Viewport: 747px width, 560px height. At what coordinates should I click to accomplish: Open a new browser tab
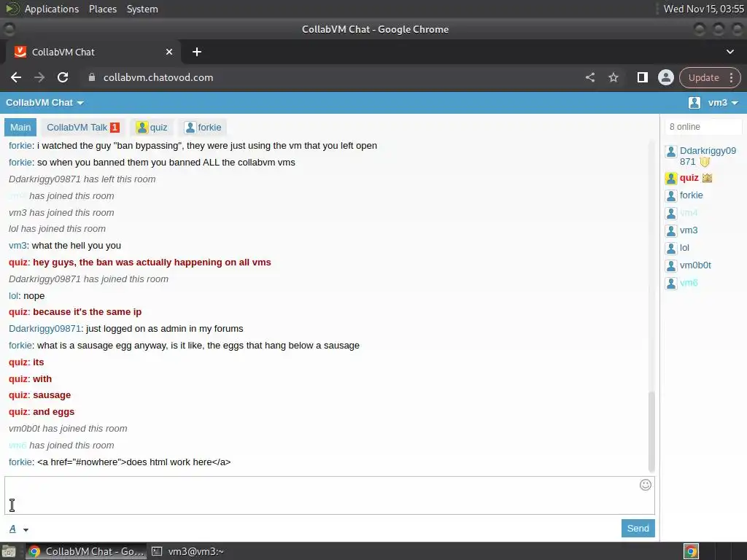pos(197,52)
